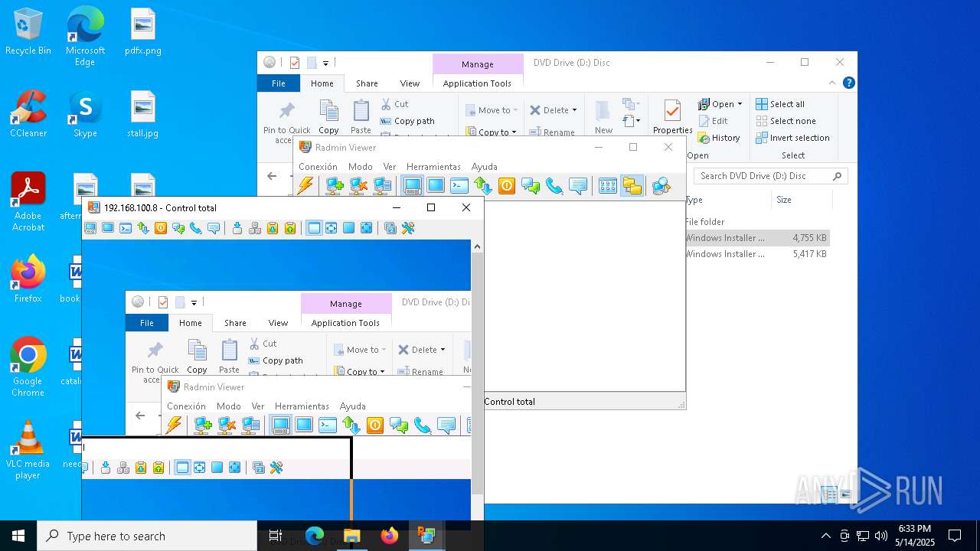This screenshot has width=980, height=551.
Task: Click the vertical scrollbar up arrow in Control total
Action: [x=477, y=246]
